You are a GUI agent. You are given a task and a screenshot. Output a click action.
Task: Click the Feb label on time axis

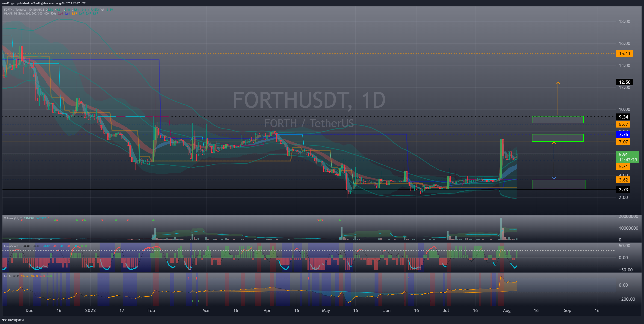151,310
